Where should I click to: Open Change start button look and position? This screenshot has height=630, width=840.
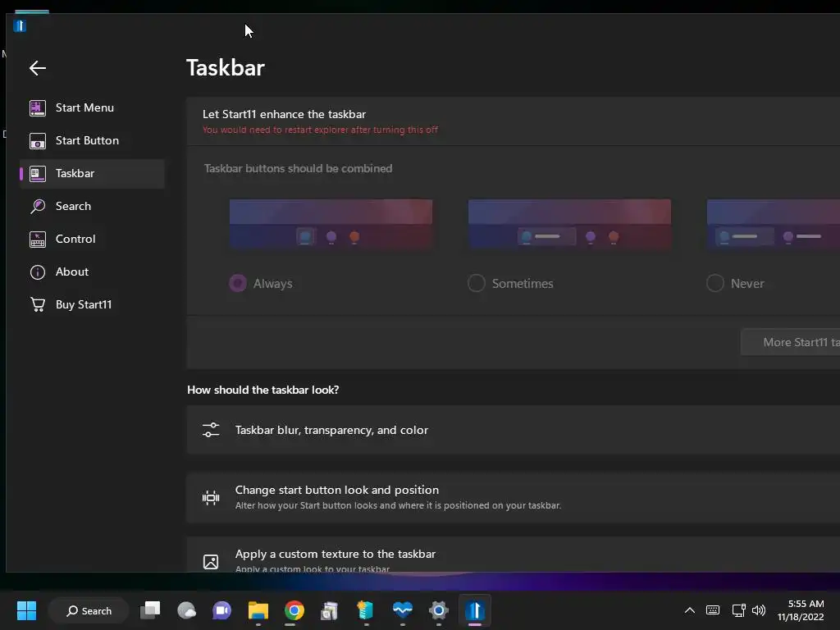(514, 498)
